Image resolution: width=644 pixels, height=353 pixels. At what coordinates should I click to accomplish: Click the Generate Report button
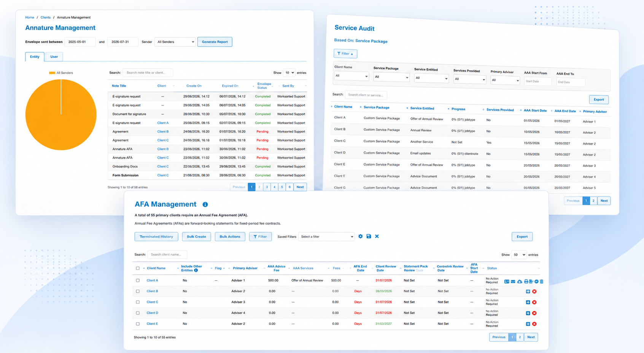point(215,42)
